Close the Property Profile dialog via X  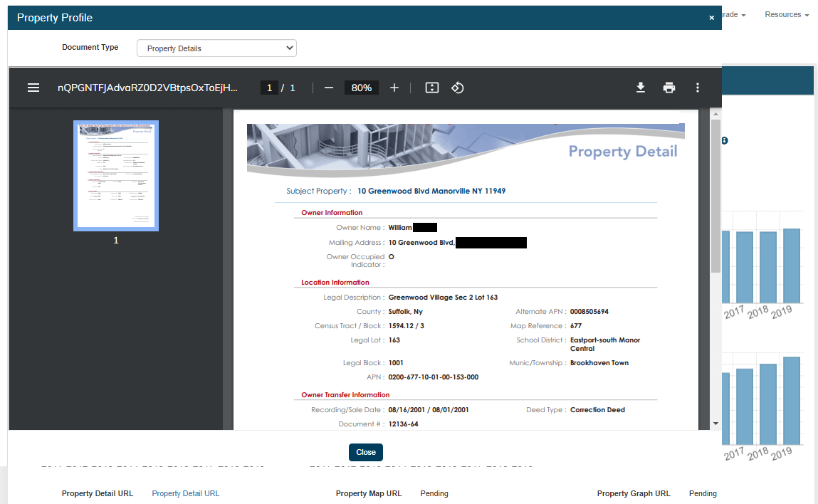pyautogui.click(x=711, y=18)
